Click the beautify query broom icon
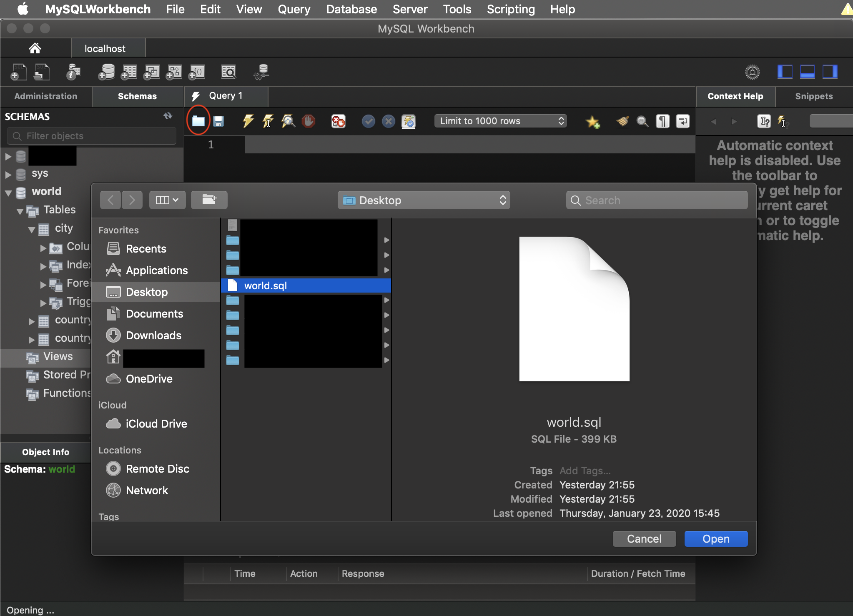 click(x=622, y=121)
